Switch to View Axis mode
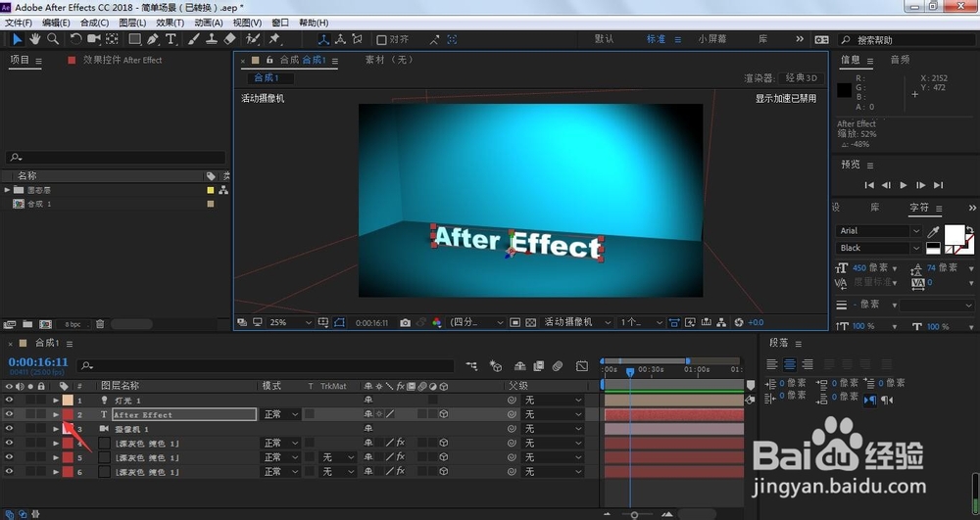Image resolution: width=980 pixels, height=520 pixels. pos(357,39)
